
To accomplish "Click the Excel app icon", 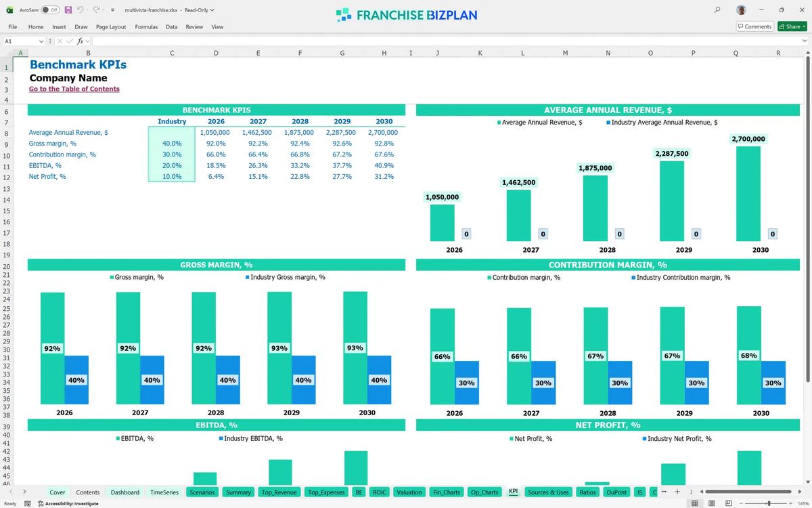I will point(9,10).
